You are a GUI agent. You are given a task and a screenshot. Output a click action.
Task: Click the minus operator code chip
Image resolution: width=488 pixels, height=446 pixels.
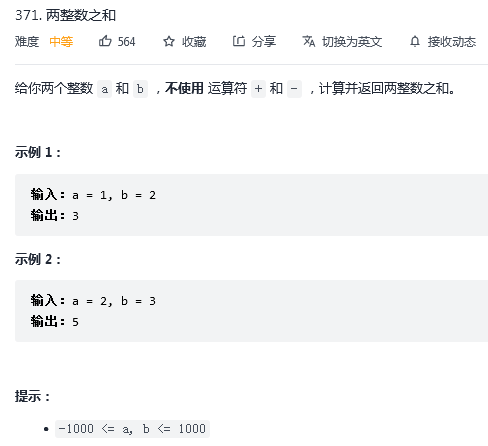[294, 89]
